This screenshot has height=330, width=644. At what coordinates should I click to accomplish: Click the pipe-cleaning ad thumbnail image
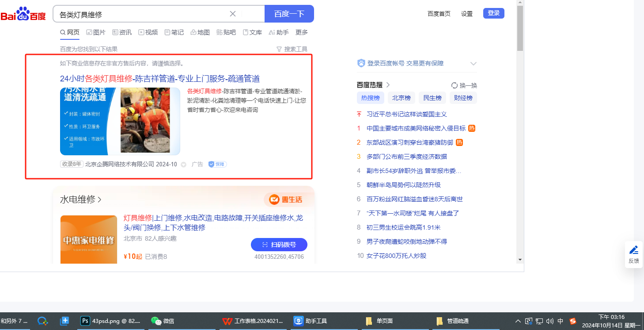pyautogui.click(x=120, y=121)
